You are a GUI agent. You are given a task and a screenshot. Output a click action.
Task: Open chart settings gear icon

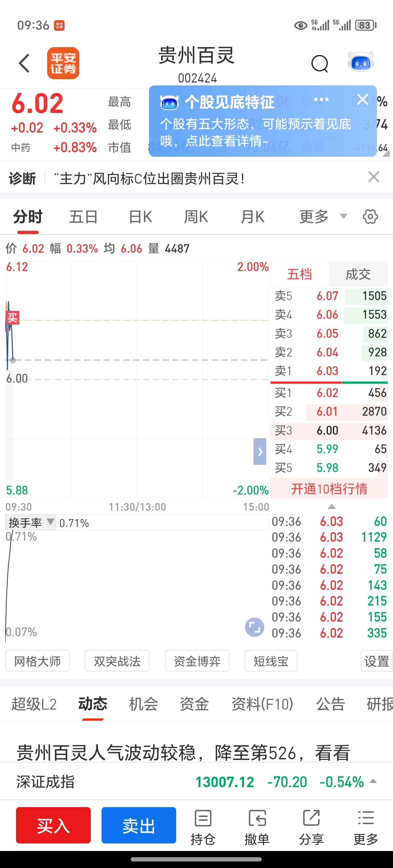[370, 217]
